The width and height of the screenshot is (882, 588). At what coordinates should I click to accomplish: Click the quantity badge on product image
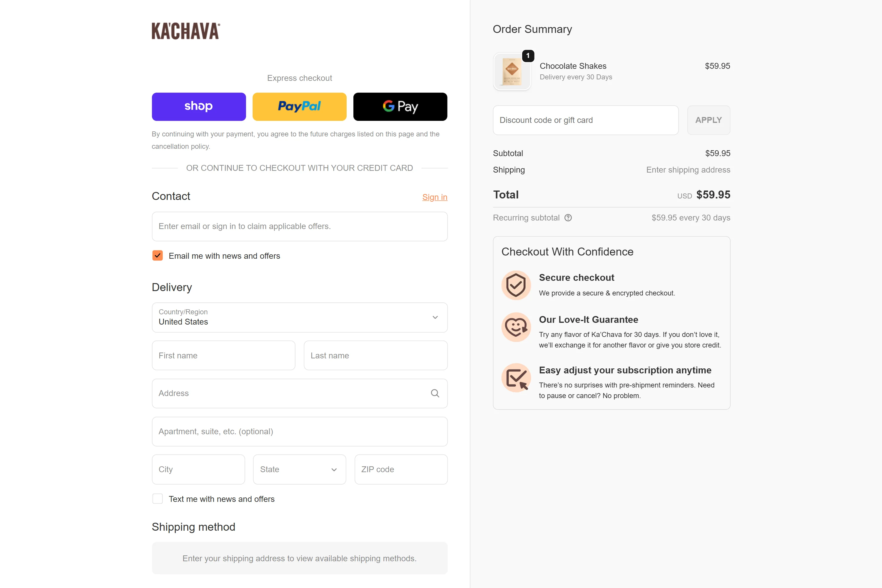tap(528, 56)
